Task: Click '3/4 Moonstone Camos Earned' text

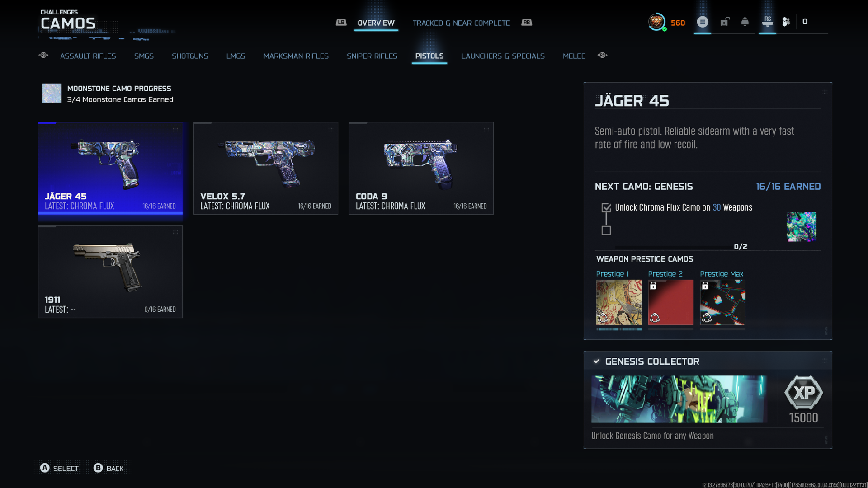Action: 120,99
